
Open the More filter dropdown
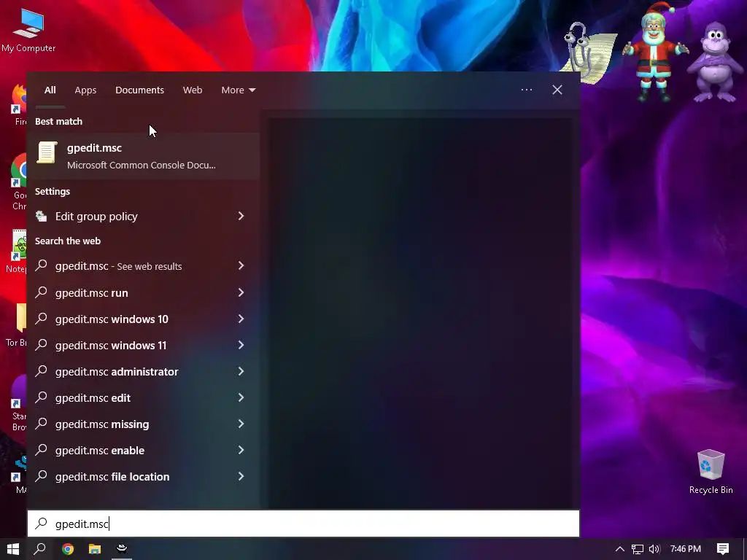pyautogui.click(x=239, y=90)
